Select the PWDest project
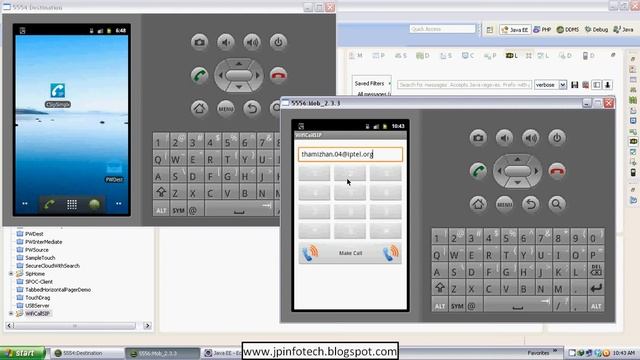 (x=34, y=234)
